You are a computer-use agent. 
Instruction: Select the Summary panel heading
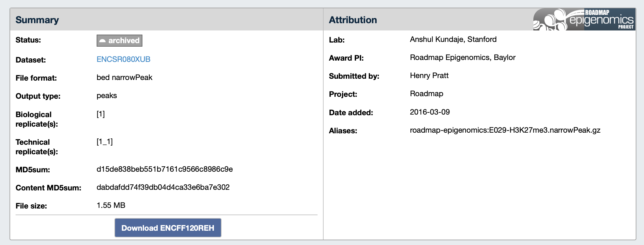[x=37, y=20]
